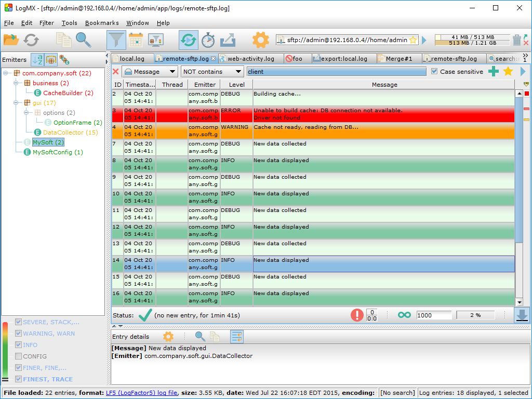Show more tabs with the chevron
Viewport: 532px width, 399px height.
[x=525, y=55]
